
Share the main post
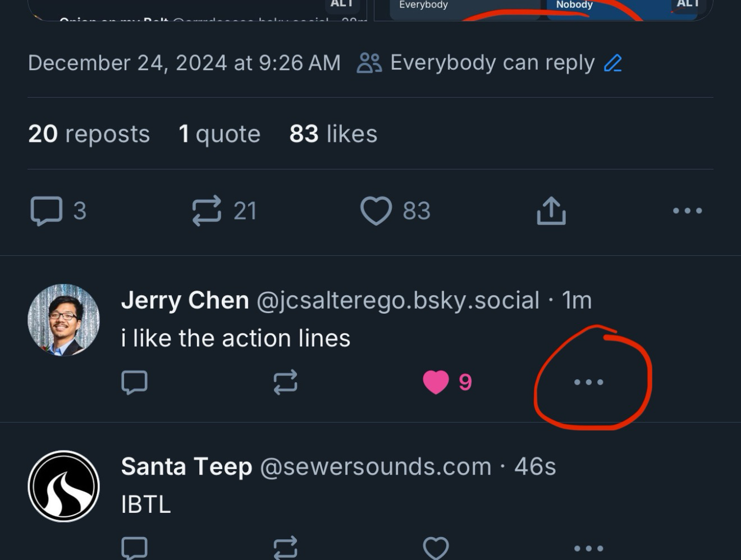click(551, 211)
